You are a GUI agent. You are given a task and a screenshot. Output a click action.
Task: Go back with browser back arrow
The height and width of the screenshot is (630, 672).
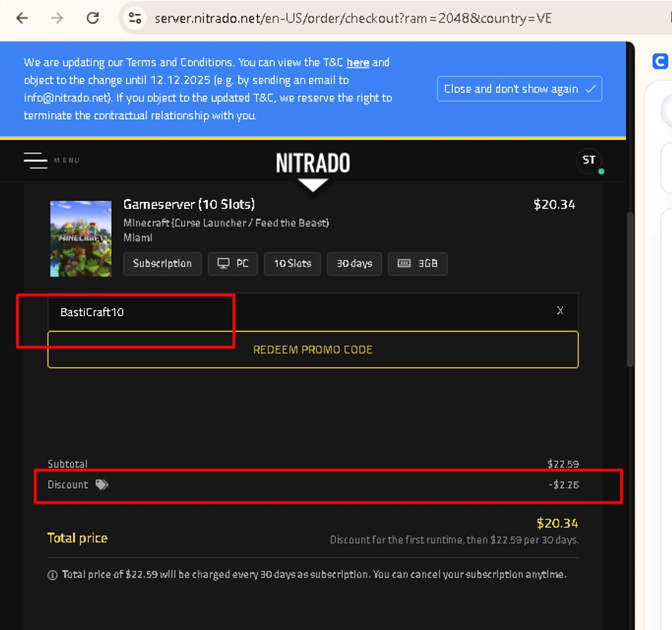tap(22, 18)
